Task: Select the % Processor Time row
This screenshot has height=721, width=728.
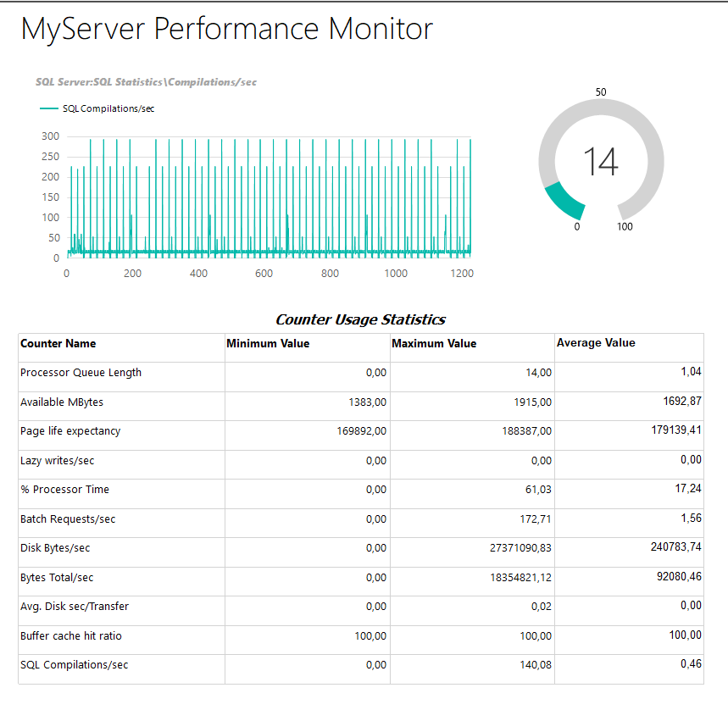Action: tap(65, 489)
